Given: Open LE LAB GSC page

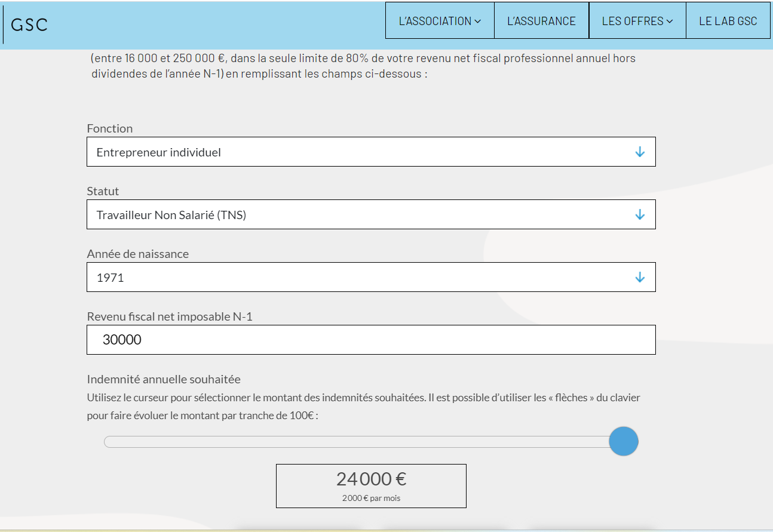Looking at the screenshot, I should [x=728, y=21].
